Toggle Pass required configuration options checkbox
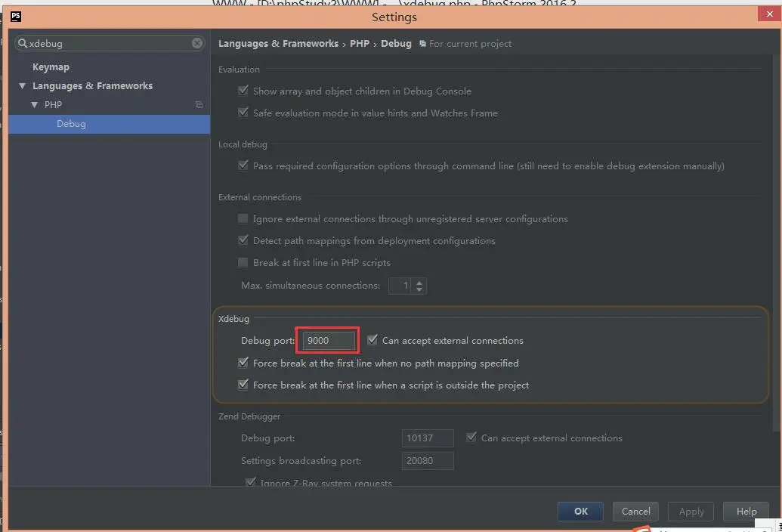 (243, 165)
